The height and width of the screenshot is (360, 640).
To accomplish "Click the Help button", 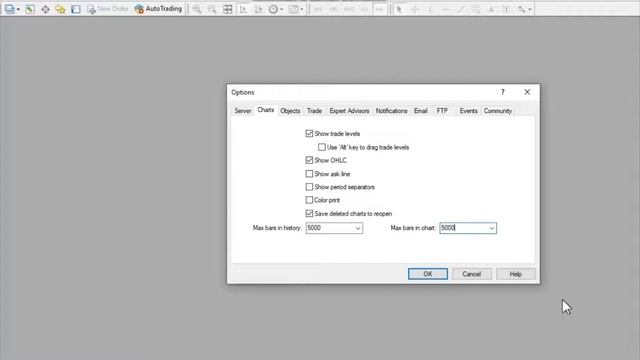I will click(516, 274).
